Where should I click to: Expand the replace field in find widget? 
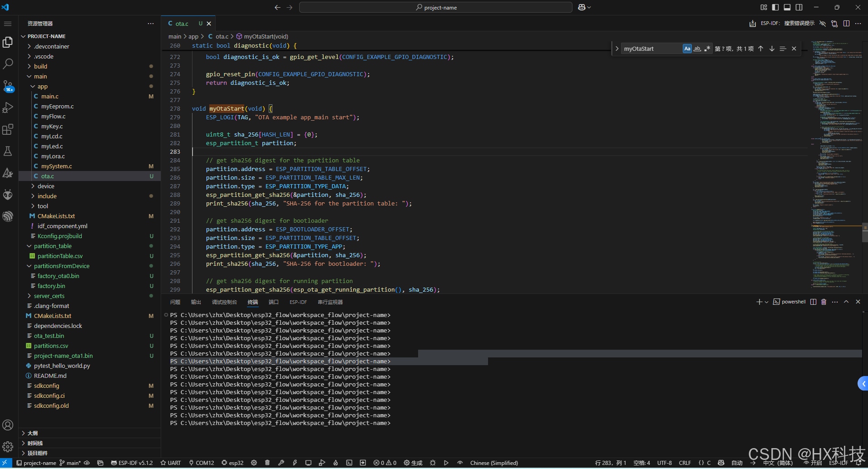coord(617,49)
